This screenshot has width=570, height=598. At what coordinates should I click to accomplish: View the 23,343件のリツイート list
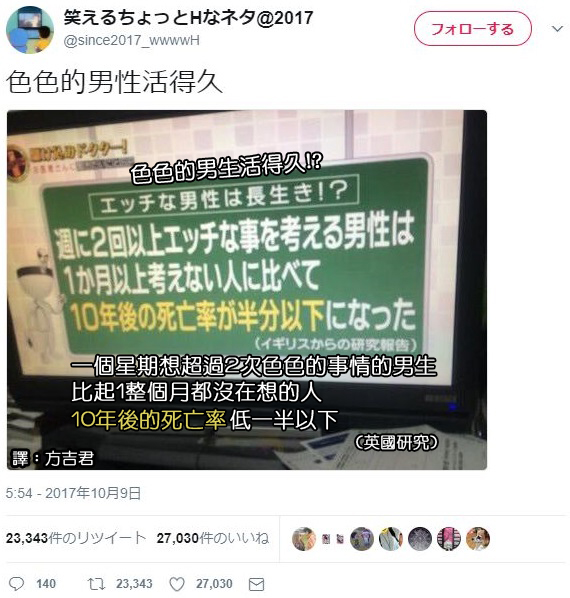coord(76,538)
